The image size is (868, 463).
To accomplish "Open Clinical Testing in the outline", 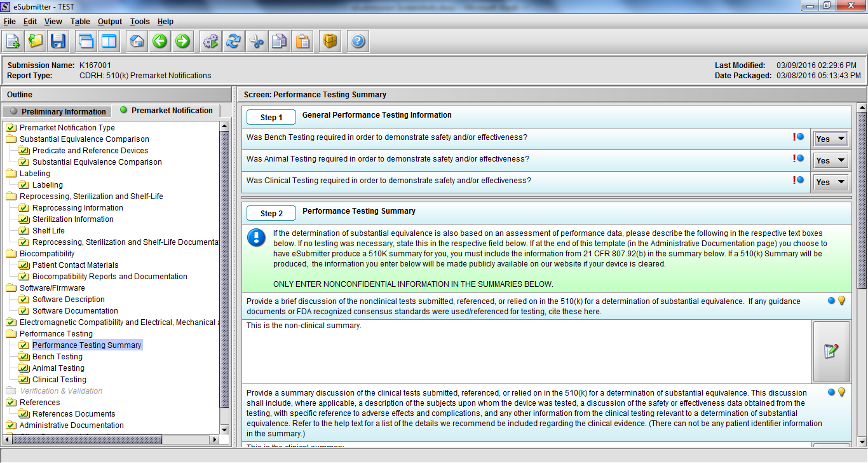I will coord(59,380).
